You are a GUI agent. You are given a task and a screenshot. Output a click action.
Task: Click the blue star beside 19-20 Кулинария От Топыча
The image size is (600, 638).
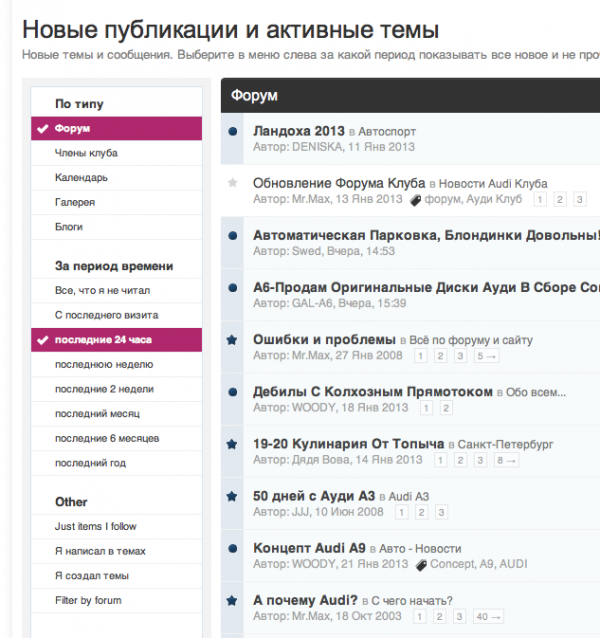coord(232,444)
